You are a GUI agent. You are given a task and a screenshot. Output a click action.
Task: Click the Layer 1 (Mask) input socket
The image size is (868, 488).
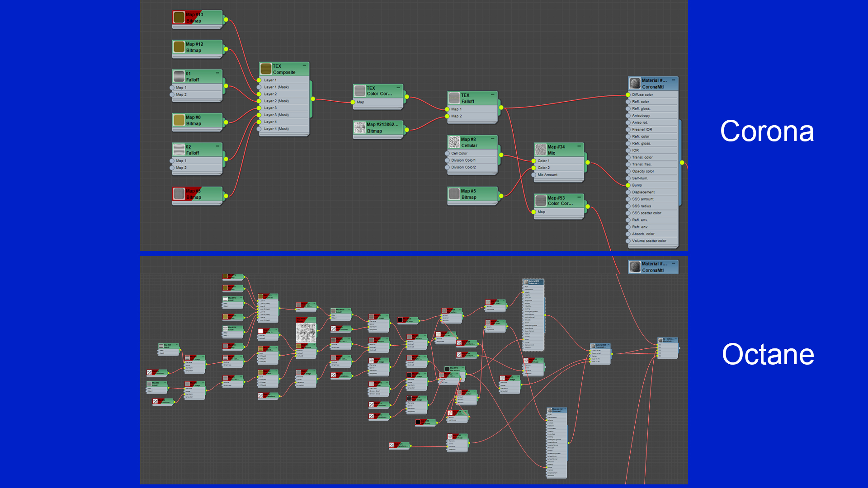[x=259, y=87]
